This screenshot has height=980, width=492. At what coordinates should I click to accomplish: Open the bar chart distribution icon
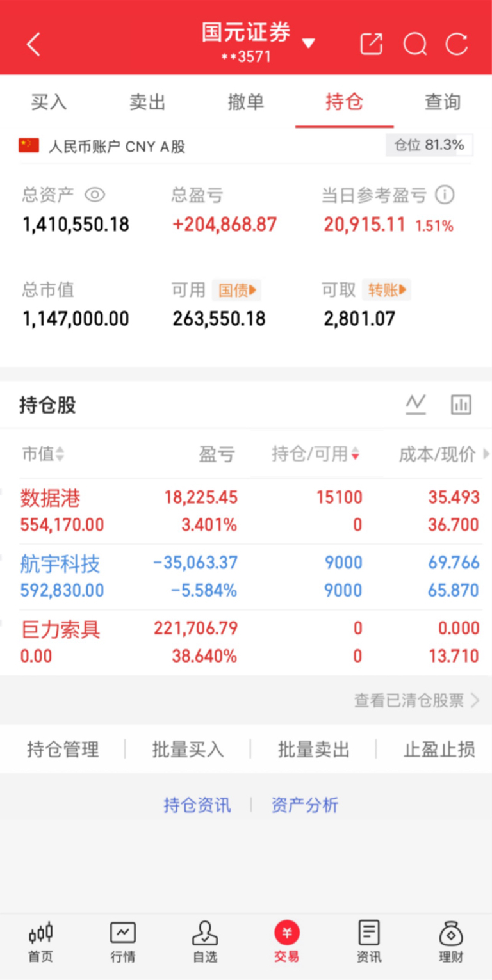coord(461,404)
